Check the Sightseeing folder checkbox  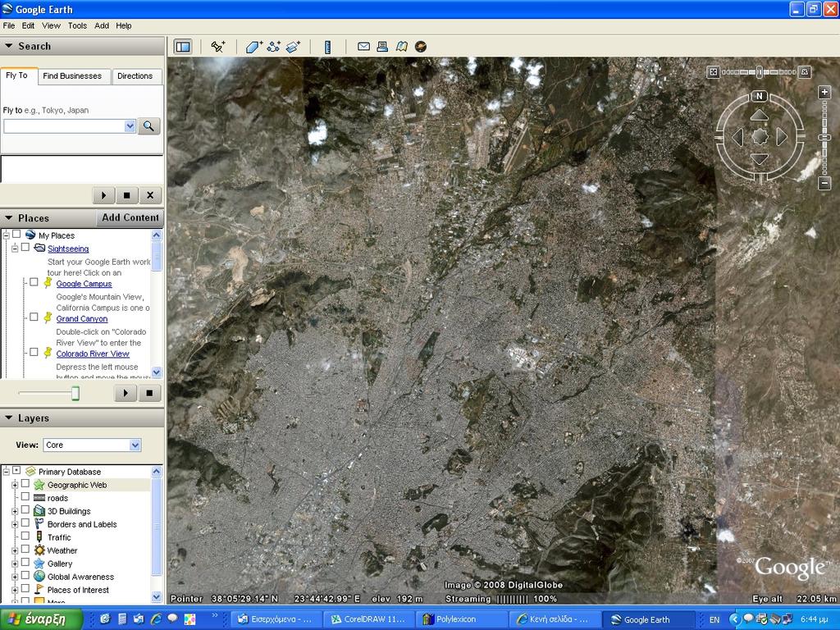click(25, 248)
